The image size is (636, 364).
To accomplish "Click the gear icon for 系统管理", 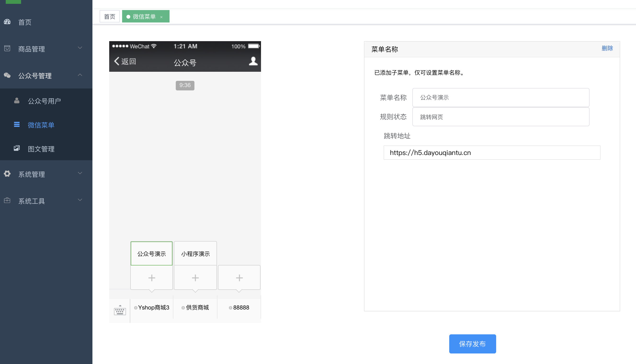I will coord(7,173).
